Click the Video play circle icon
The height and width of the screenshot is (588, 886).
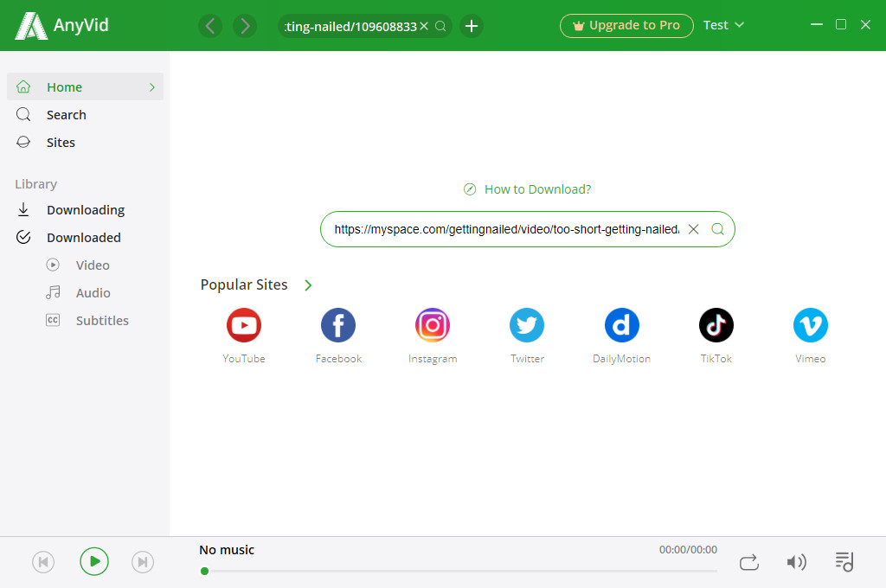(53, 265)
